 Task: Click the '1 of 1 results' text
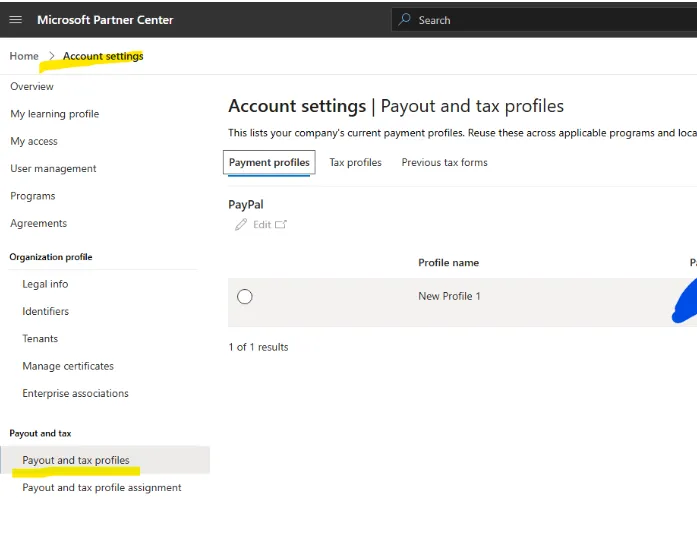pos(258,347)
